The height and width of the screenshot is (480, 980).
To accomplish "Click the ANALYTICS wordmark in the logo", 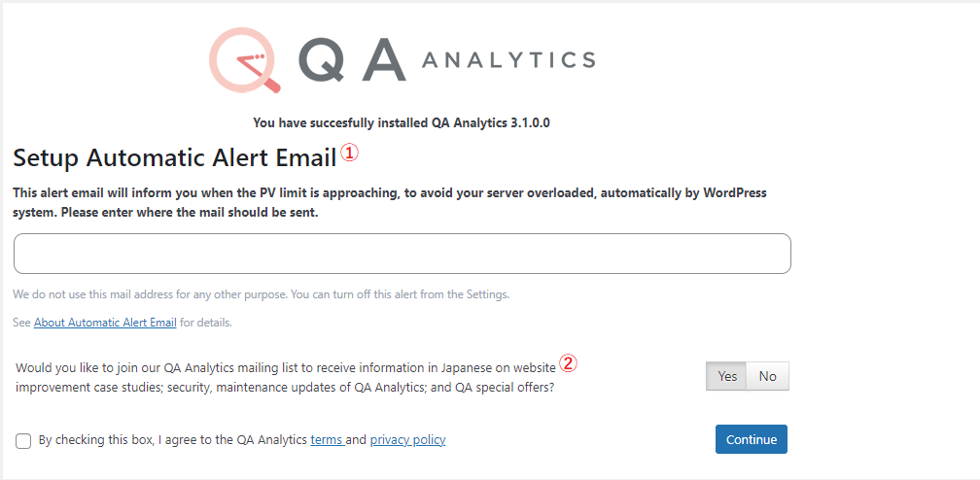I will click(508, 60).
